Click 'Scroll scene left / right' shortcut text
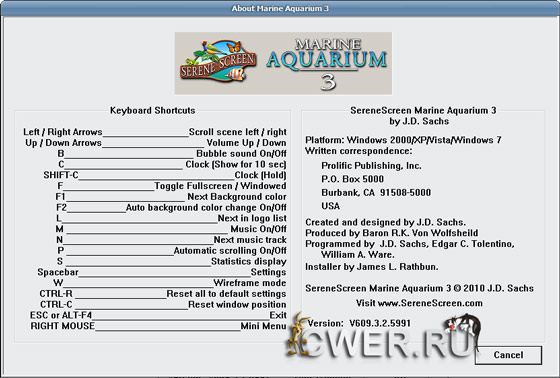This screenshot has width=560, height=378. point(238,132)
